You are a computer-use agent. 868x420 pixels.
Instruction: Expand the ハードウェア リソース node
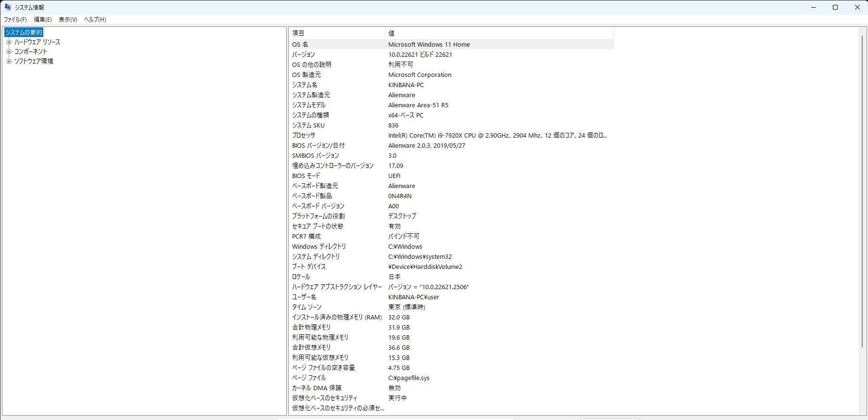(9, 42)
